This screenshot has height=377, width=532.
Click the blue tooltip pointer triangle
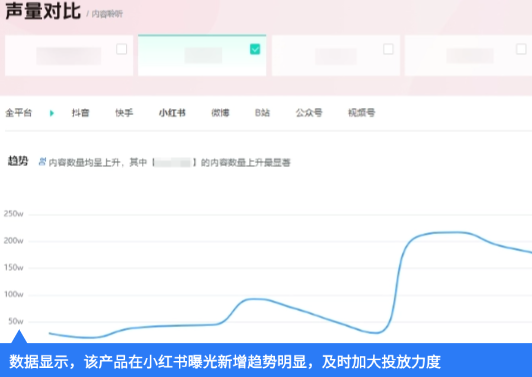(x=19, y=337)
